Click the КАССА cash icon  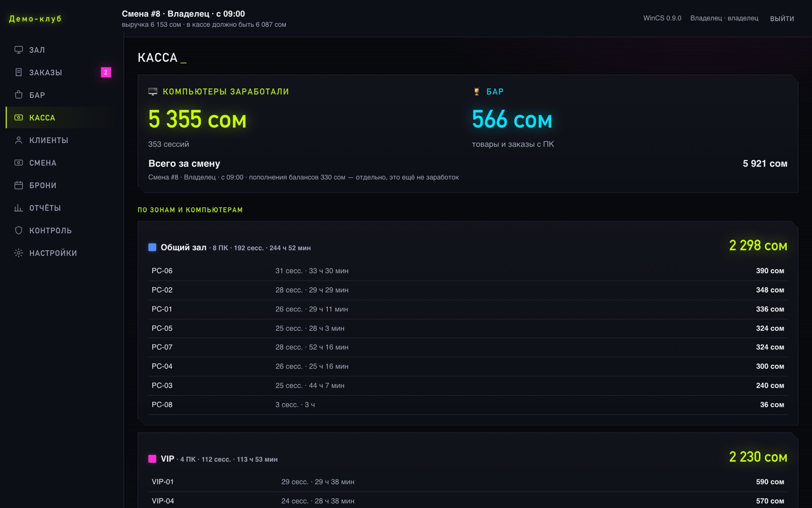(19, 118)
